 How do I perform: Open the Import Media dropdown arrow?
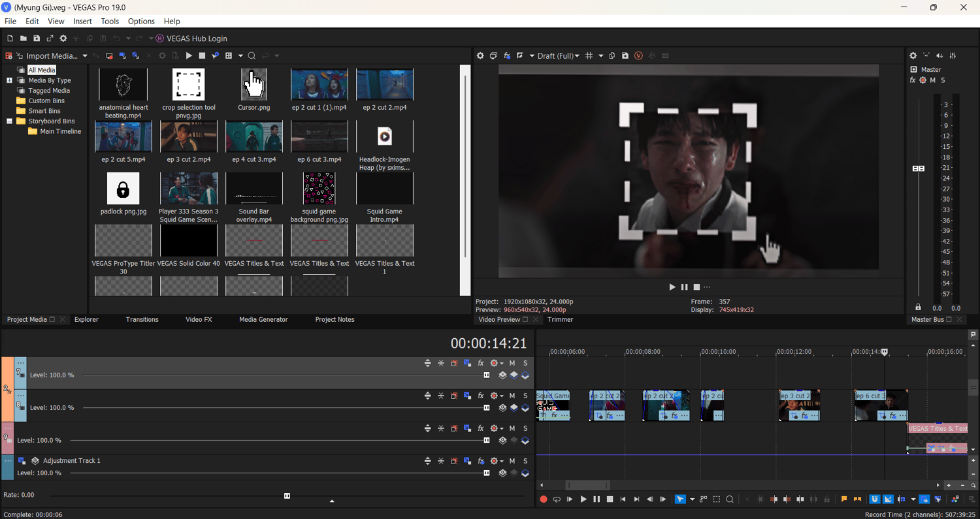point(85,56)
